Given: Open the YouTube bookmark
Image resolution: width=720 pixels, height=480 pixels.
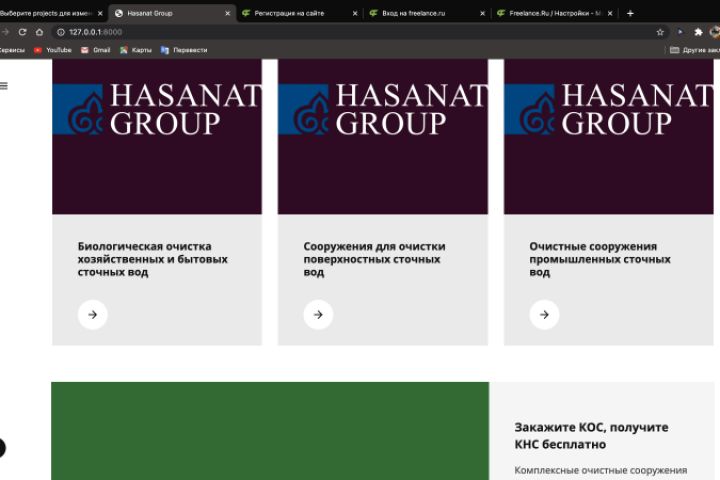Looking at the screenshot, I should [53, 50].
